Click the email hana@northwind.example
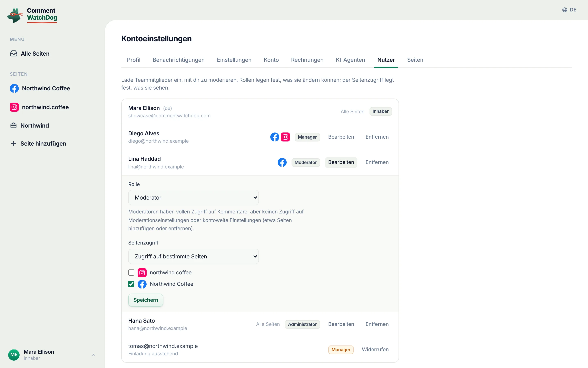 [x=157, y=328]
